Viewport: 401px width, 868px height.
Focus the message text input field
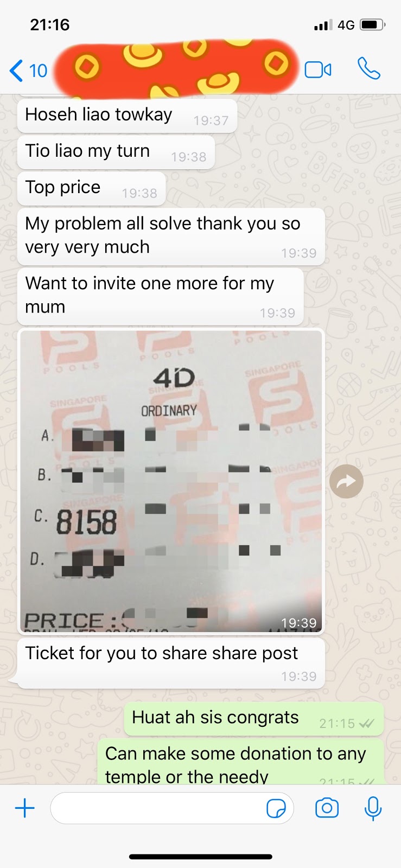pyautogui.click(x=172, y=808)
